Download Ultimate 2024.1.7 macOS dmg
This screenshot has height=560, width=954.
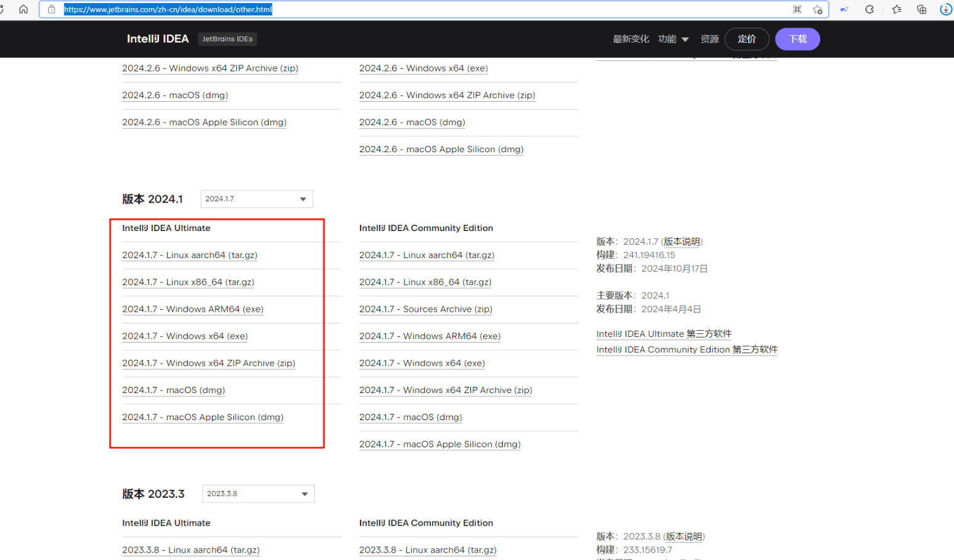[x=173, y=391]
